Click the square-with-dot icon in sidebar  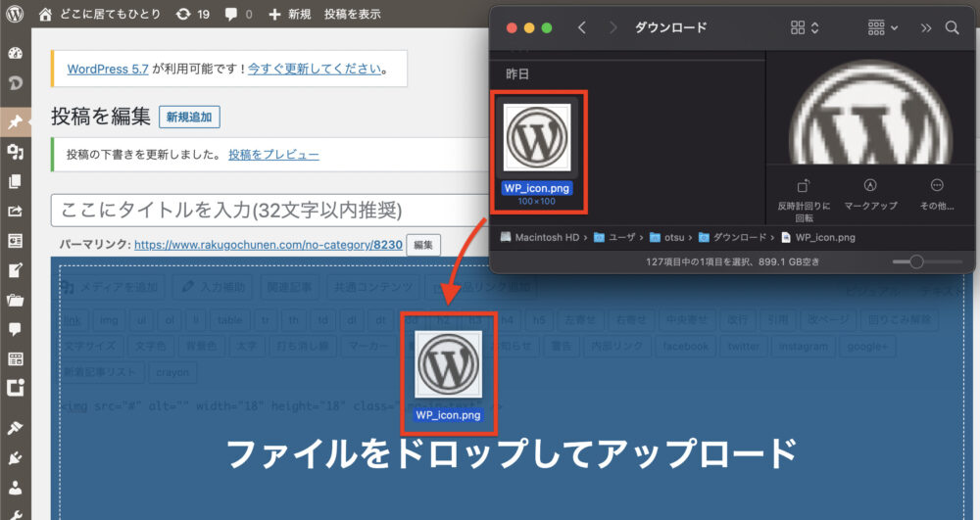pyautogui.click(x=15, y=388)
